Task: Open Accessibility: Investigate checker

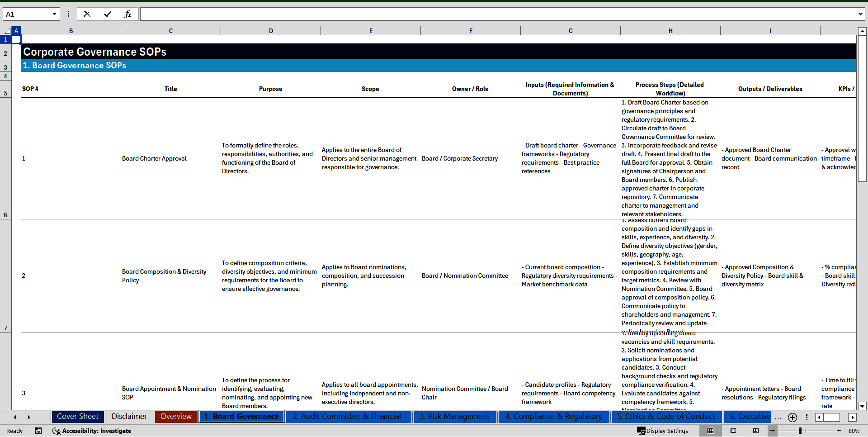Action: [x=92, y=431]
